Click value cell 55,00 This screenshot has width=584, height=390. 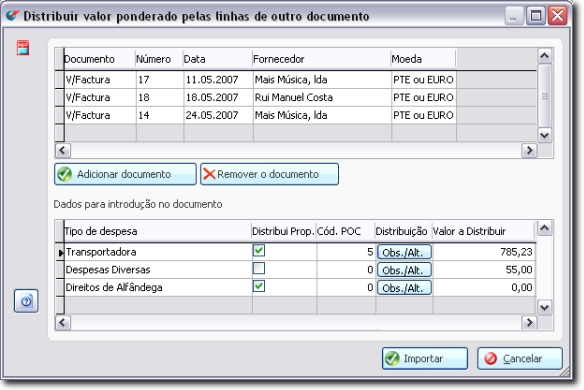coord(484,270)
